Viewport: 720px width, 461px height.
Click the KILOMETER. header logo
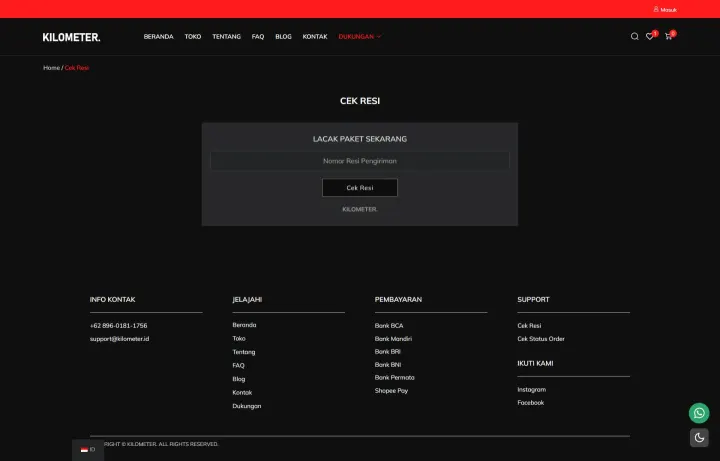point(71,37)
